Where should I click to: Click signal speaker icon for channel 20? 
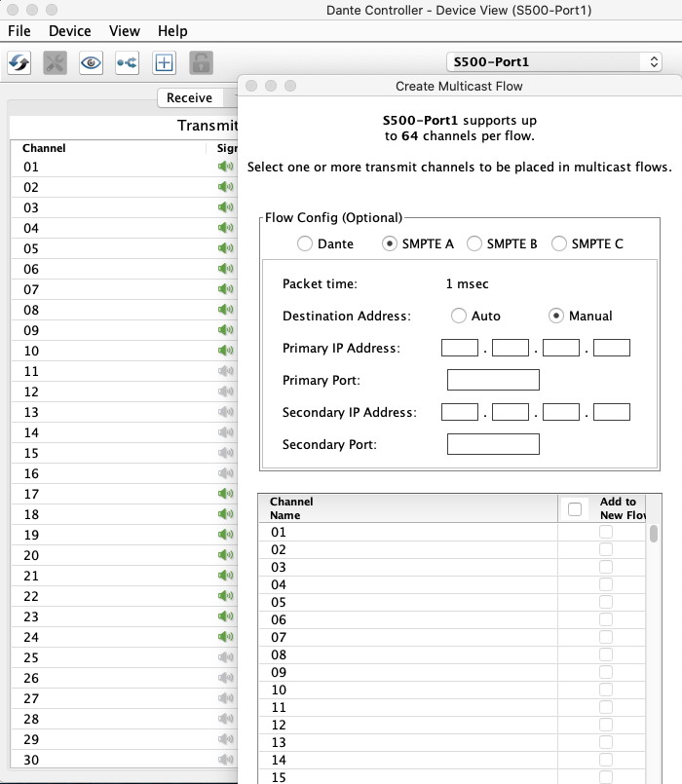click(x=226, y=555)
